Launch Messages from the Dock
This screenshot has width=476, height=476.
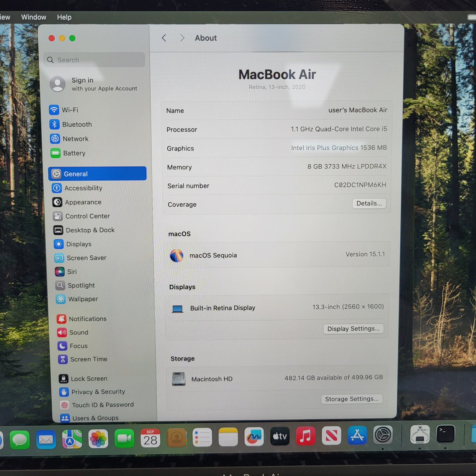click(x=19, y=440)
